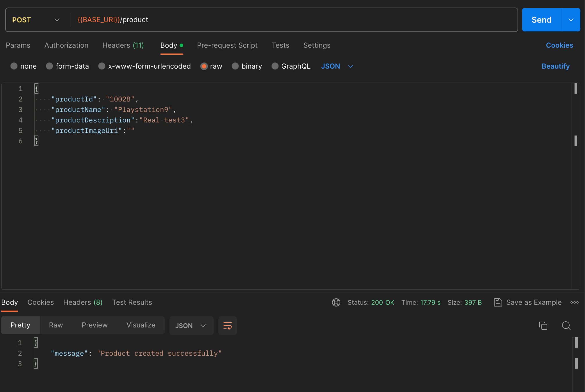Click the search response magnifier icon

[566, 325]
